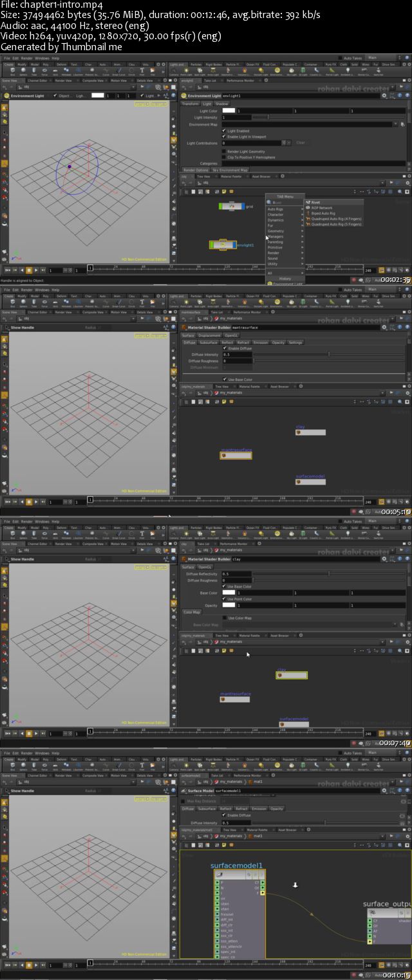Expand Geometry submenu in TAB menu
The image size is (412, 980).
coord(285,231)
